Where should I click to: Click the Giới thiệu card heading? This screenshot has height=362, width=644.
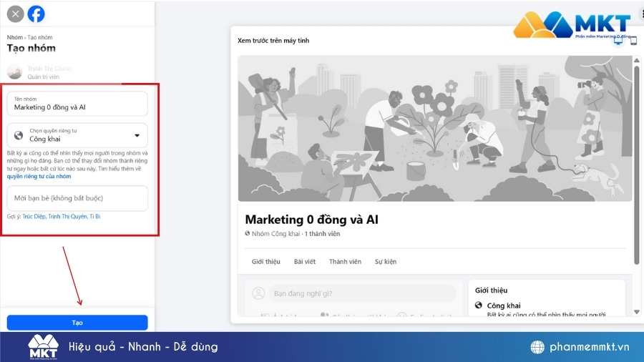pos(491,290)
